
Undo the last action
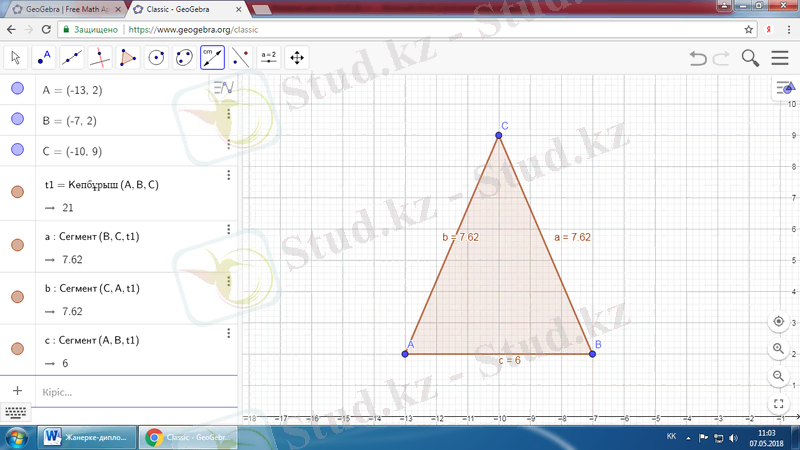(x=697, y=58)
